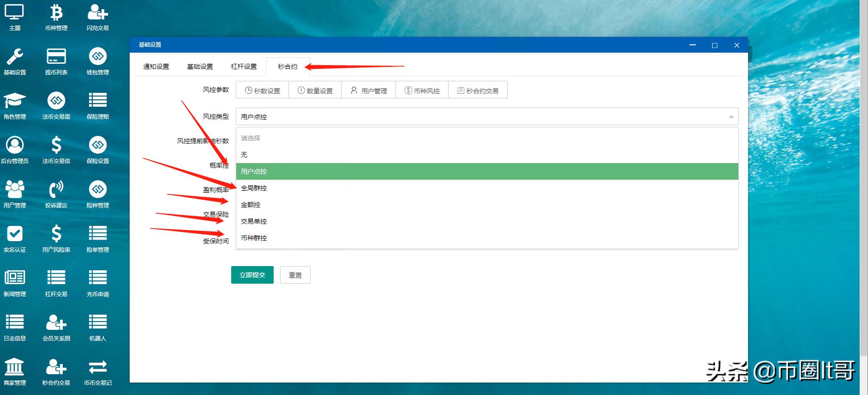Choose 无 option in dropdown
Viewport: 868px width, 395px height.
(x=487, y=155)
